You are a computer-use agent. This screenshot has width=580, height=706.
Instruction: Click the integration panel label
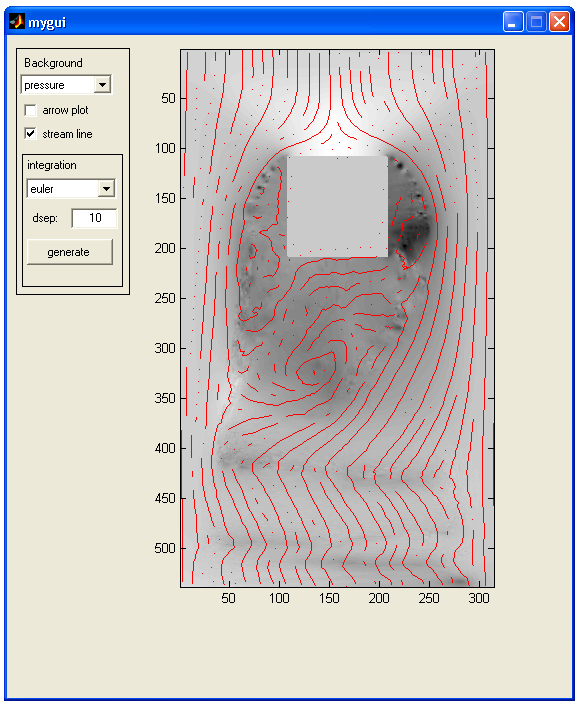tap(52, 165)
